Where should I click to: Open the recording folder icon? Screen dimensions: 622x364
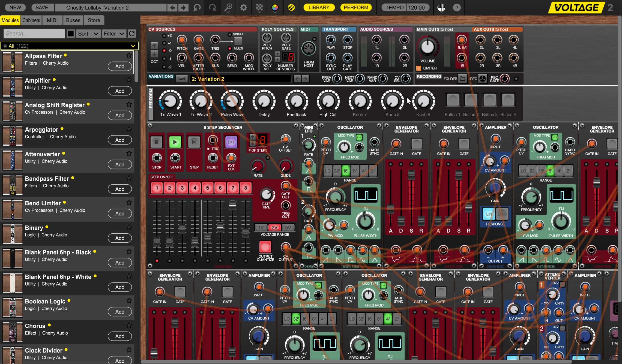tap(462, 79)
